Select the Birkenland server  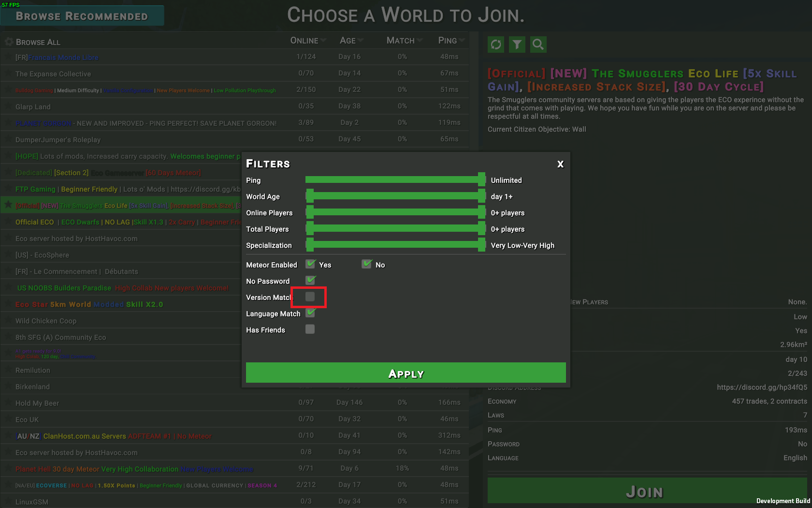tap(121, 387)
